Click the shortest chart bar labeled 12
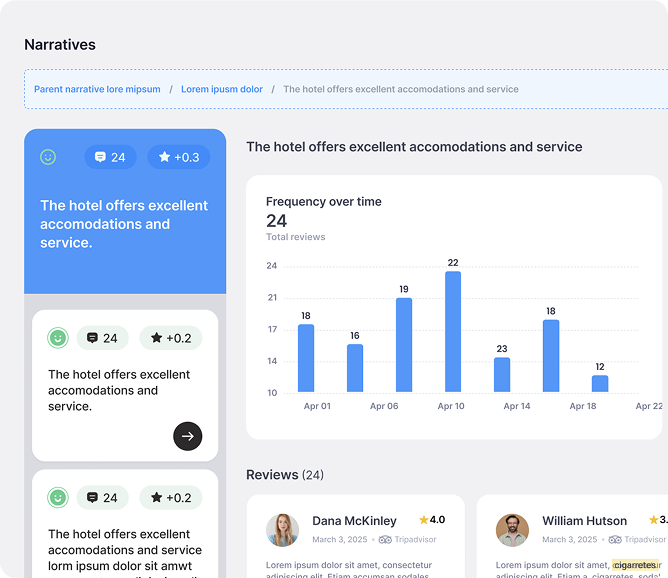 [600, 383]
